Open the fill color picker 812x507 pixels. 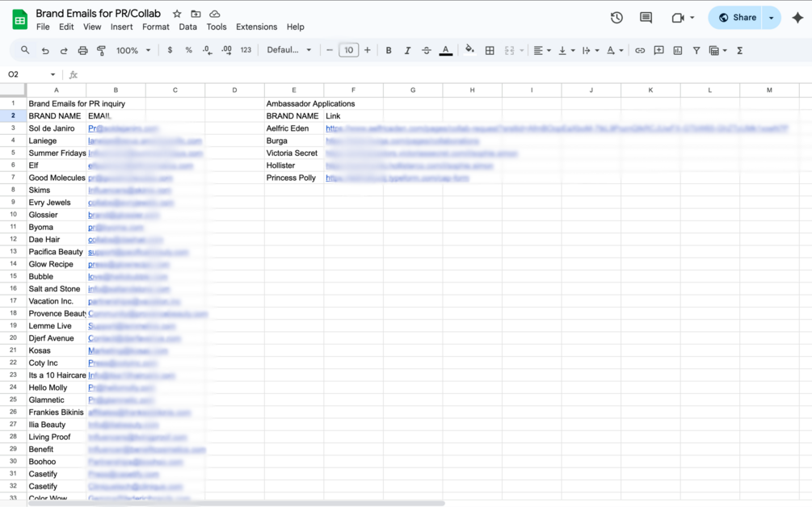pyautogui.click(x=469, y=50)
